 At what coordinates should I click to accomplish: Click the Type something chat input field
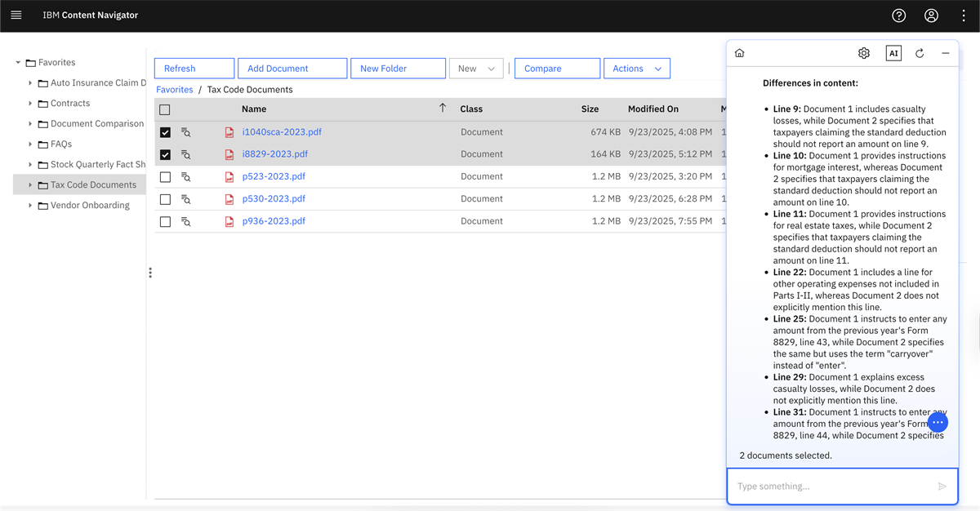[x=833, y=487]
